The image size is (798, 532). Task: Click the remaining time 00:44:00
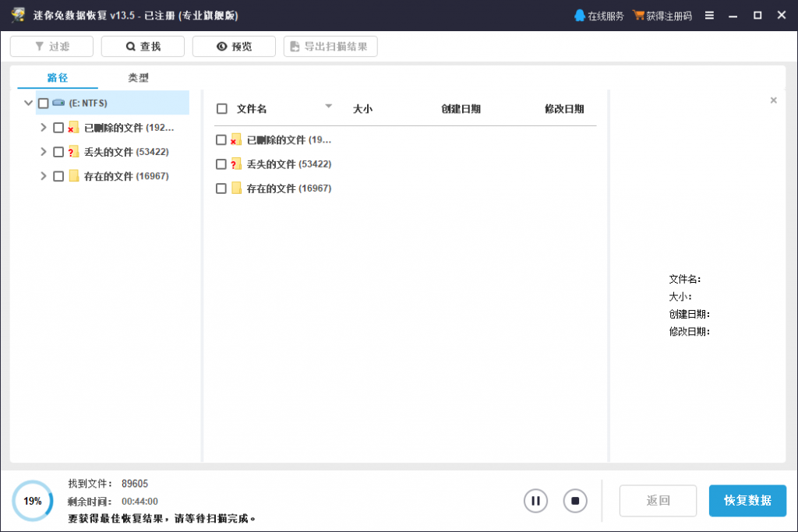(139, 502)
